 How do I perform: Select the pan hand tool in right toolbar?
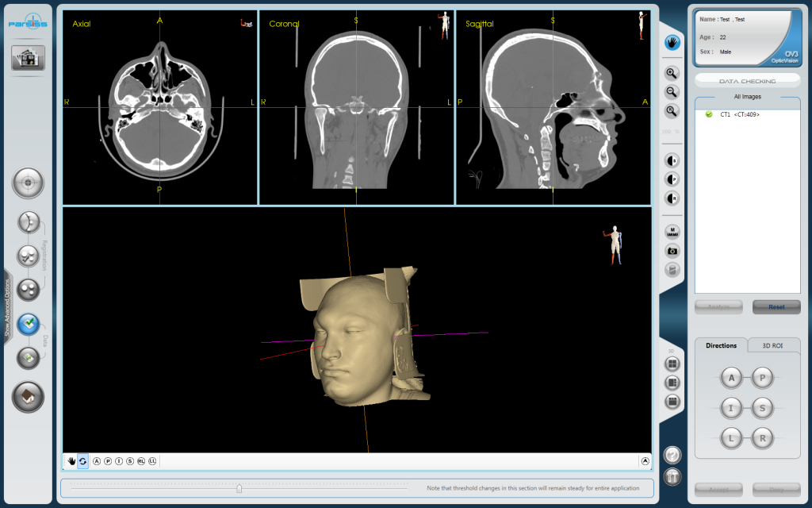pos(672,42)
